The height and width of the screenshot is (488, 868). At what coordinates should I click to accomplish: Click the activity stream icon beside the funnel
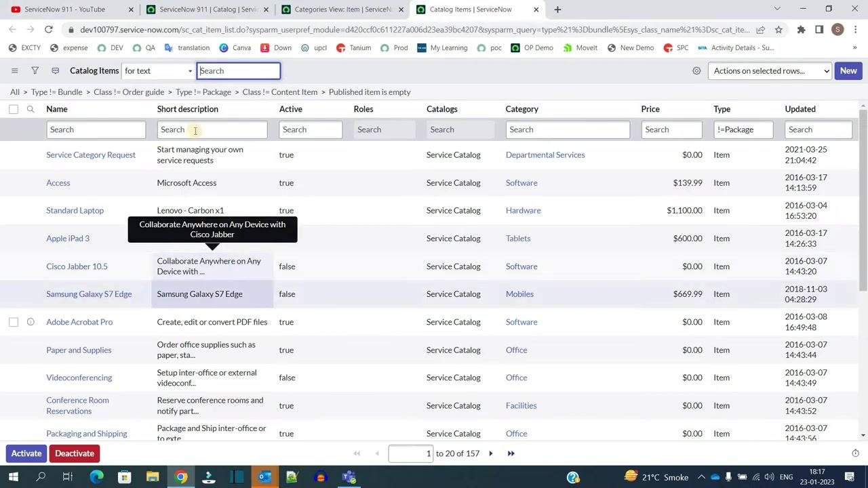56,70
